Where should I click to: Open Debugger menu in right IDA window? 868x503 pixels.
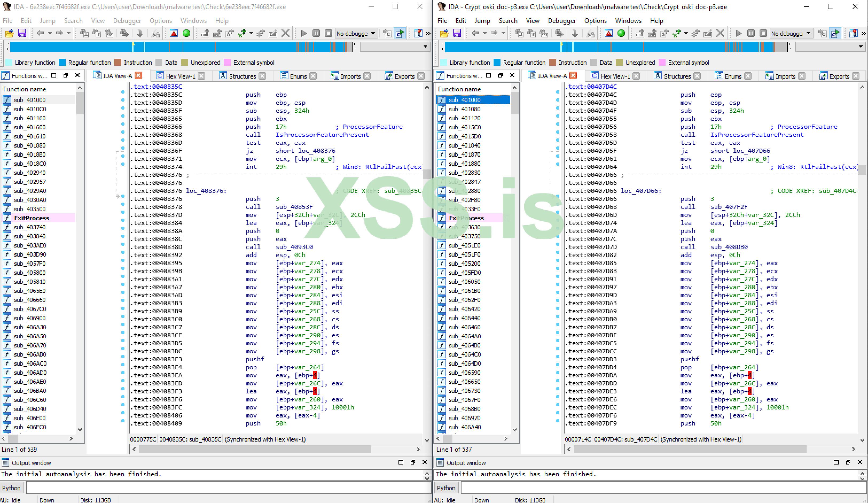[x=561, y=21]
